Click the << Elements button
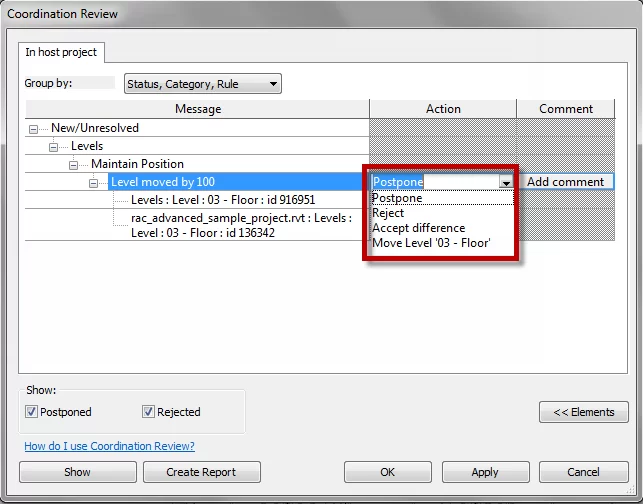Screen dimensions: 643x504 583,412
